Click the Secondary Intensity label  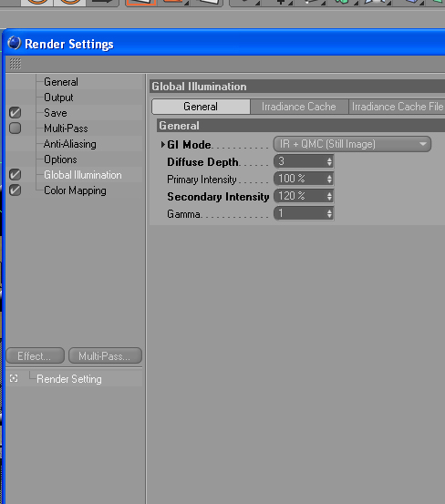218,197
